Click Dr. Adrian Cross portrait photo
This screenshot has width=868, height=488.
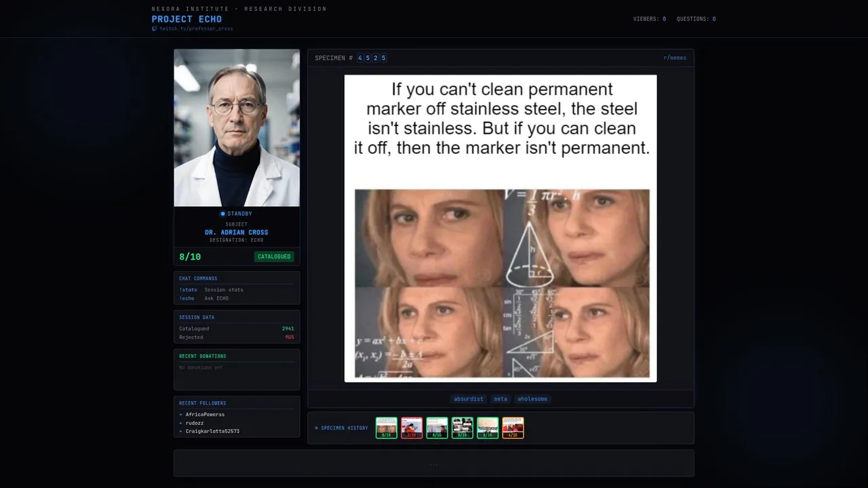237,128
